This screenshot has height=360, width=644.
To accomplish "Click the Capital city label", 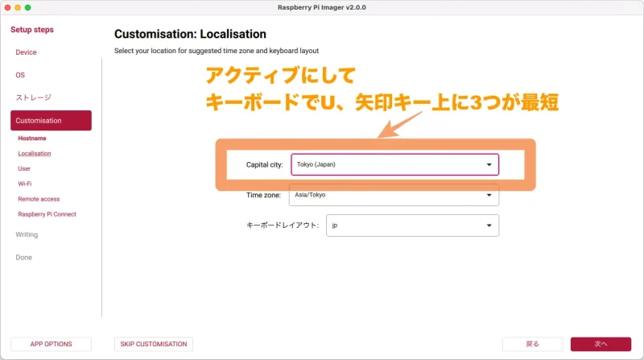I will (x=265, y=165).
